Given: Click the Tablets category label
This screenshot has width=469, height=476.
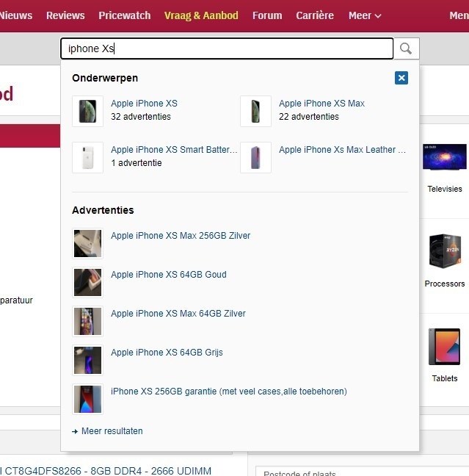Looking at the screenshot, I should 445,378.
